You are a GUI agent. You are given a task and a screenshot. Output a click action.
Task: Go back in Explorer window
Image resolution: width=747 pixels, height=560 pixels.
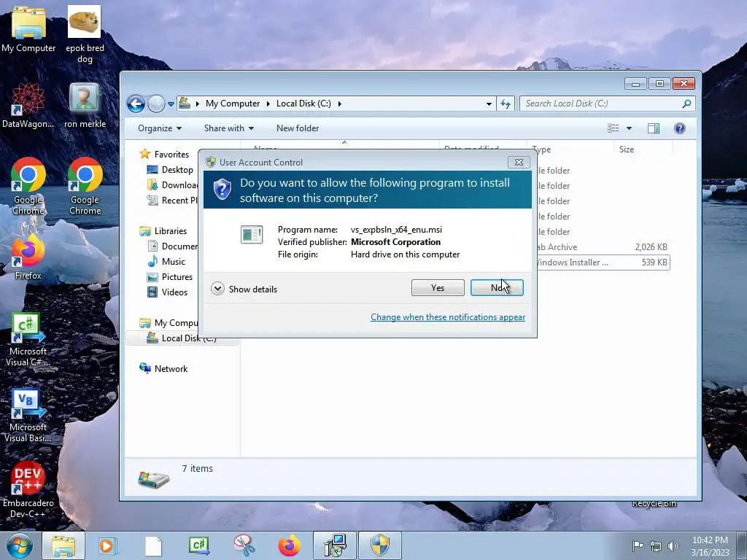click(136, 104)
